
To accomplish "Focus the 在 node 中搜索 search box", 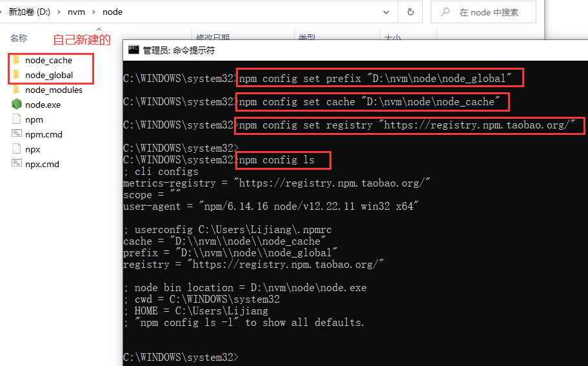I will point(484,12).
